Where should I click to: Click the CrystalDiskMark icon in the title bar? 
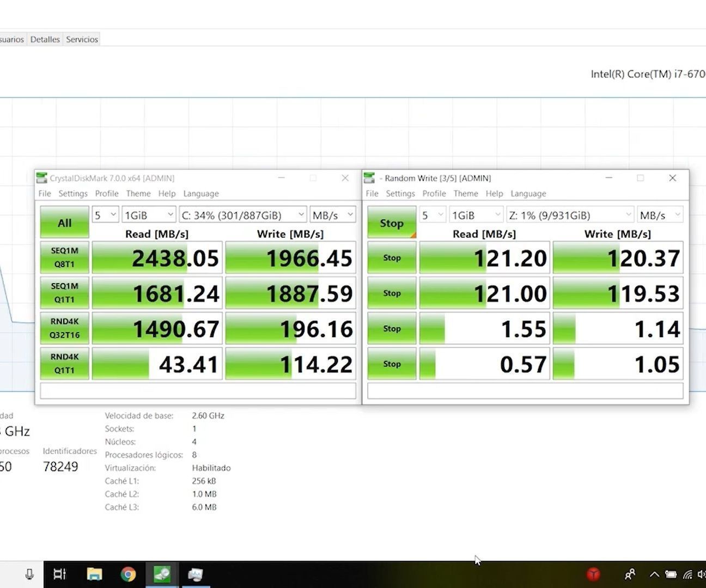(x=41, y=177)
